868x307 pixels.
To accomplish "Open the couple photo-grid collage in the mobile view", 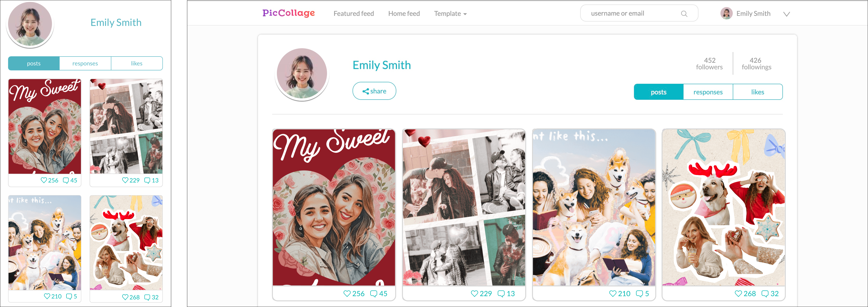I will [x=126, y=126].
